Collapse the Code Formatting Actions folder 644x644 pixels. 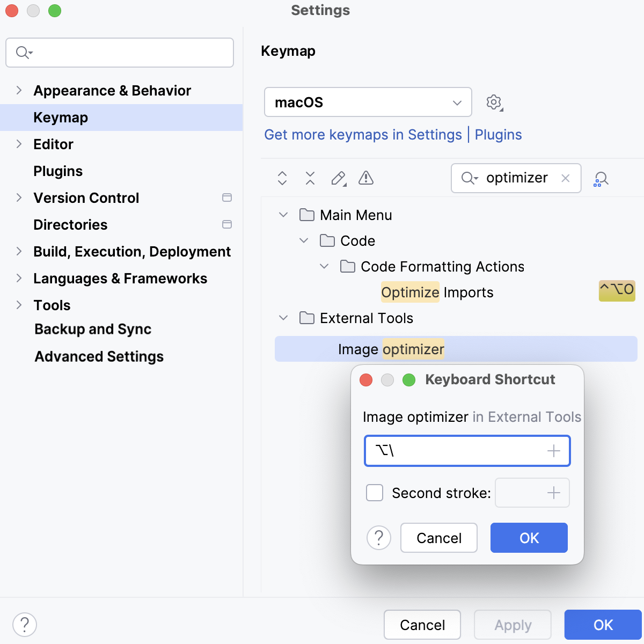click(324, 266)
